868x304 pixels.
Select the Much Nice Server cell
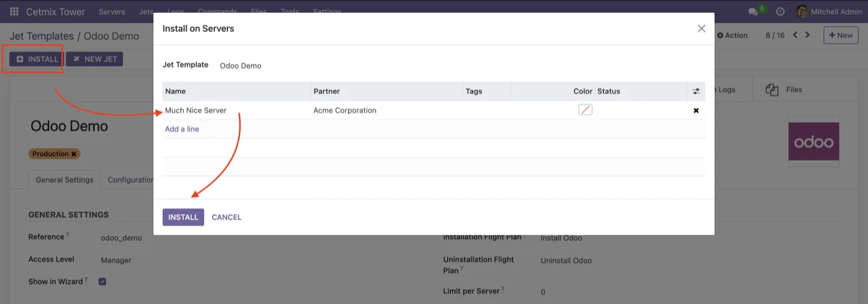(237, 110)
